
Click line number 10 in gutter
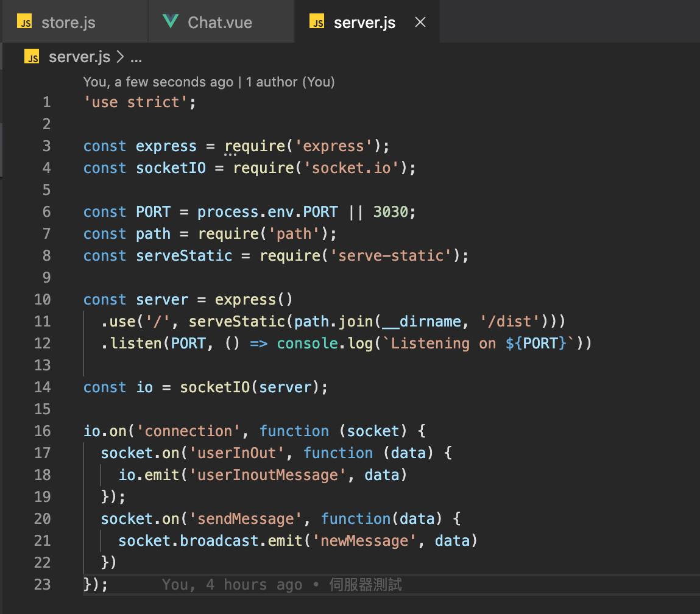43,300
